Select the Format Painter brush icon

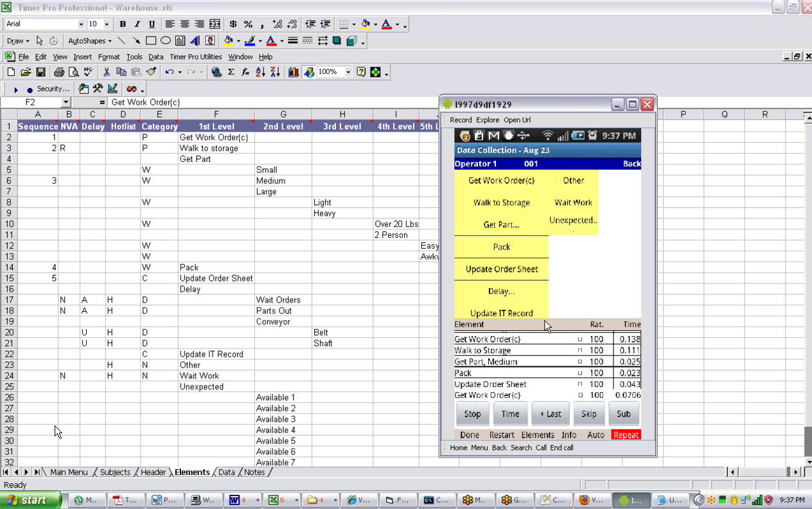click(x=152, y=73)
